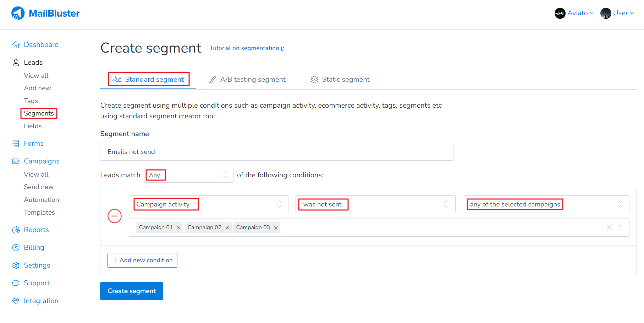Click the Segment name input field

click(x=276, y=152)
